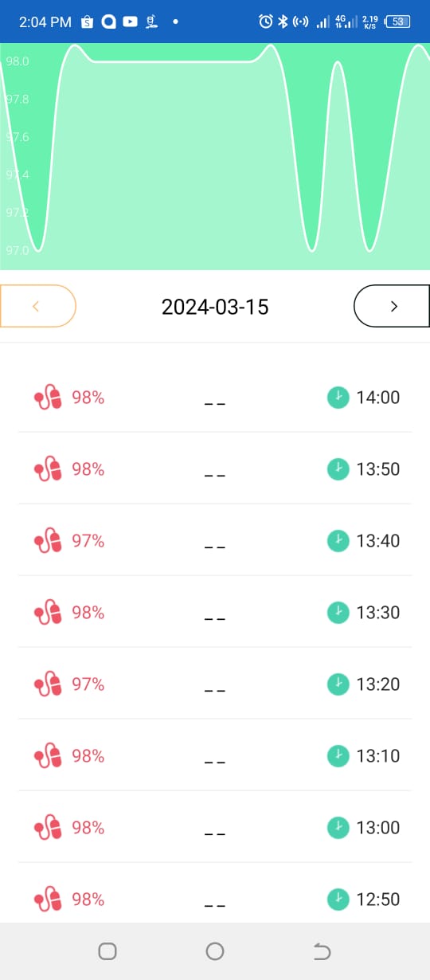The image size is (430, 980).
Task: Open recent apps via square navigation button
Action: point(107,951)
